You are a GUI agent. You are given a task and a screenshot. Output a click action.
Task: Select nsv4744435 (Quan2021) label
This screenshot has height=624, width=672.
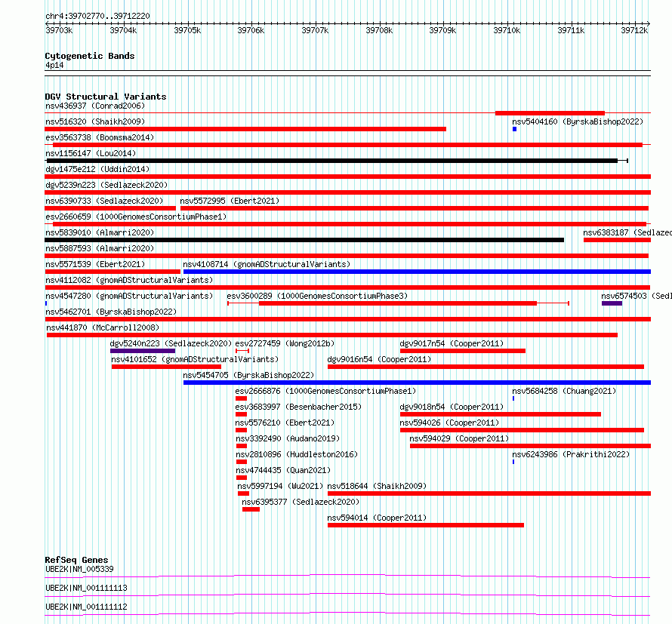(283, 470)
